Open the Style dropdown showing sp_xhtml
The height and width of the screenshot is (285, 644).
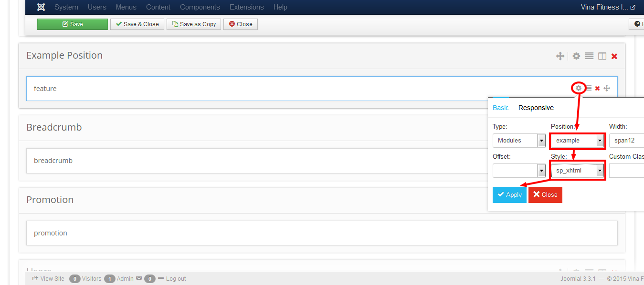coord(577,171)
